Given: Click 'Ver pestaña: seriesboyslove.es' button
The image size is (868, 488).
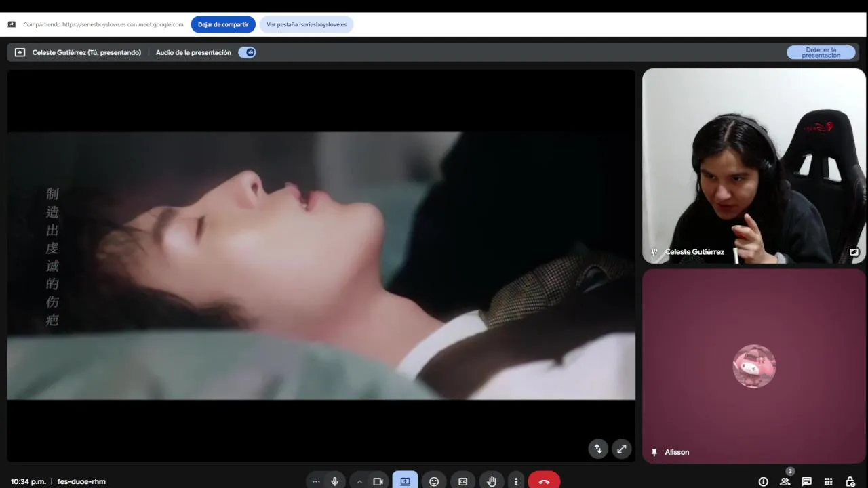Looking at the screenshot, I should coord(306,24).
